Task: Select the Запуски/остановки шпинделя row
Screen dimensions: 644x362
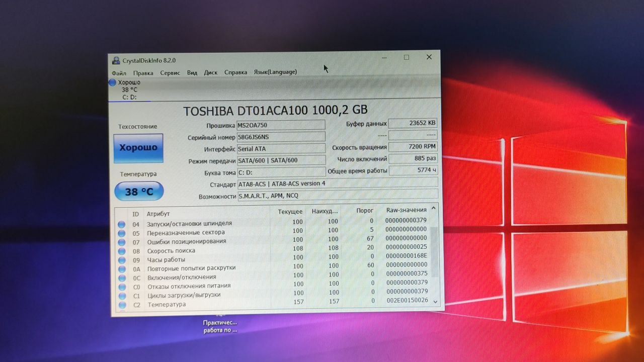Action: point(272,222)
